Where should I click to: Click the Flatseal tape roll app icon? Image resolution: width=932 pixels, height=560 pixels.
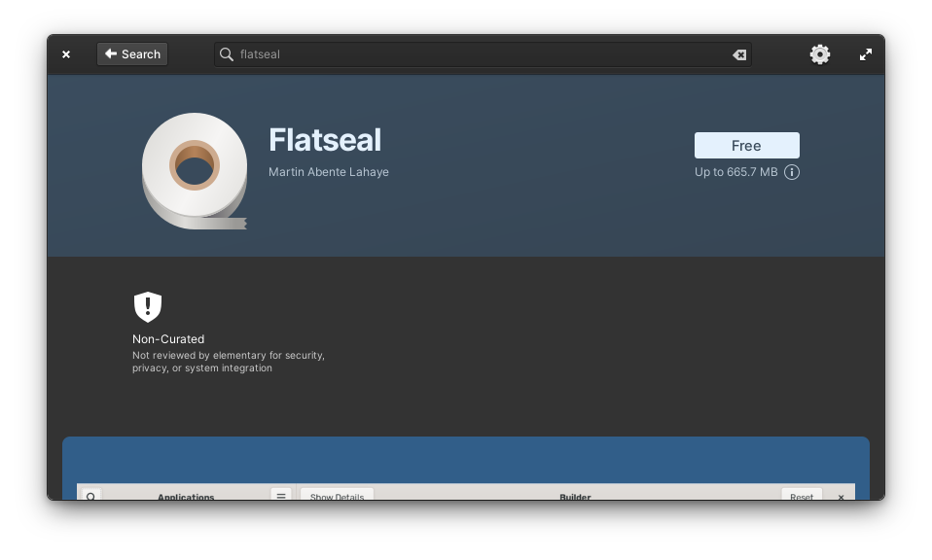195,171
